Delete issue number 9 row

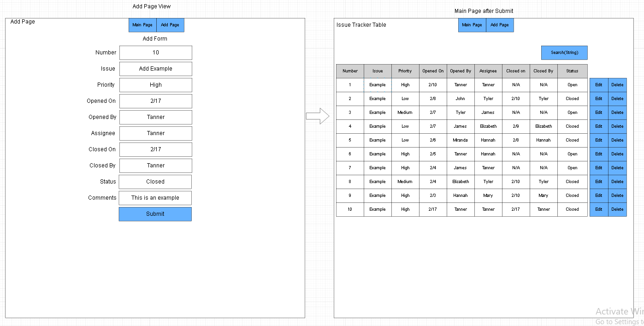click(617, 196)
